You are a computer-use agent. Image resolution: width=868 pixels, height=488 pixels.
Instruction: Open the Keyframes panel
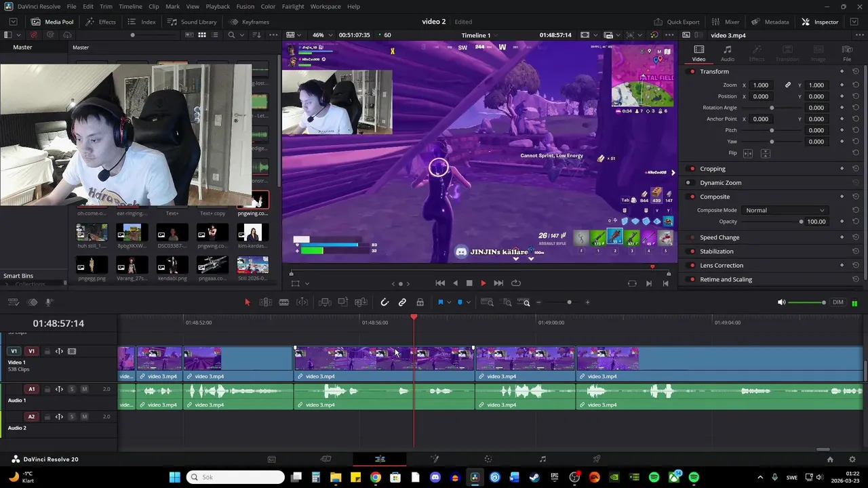[x=249, y=22]
